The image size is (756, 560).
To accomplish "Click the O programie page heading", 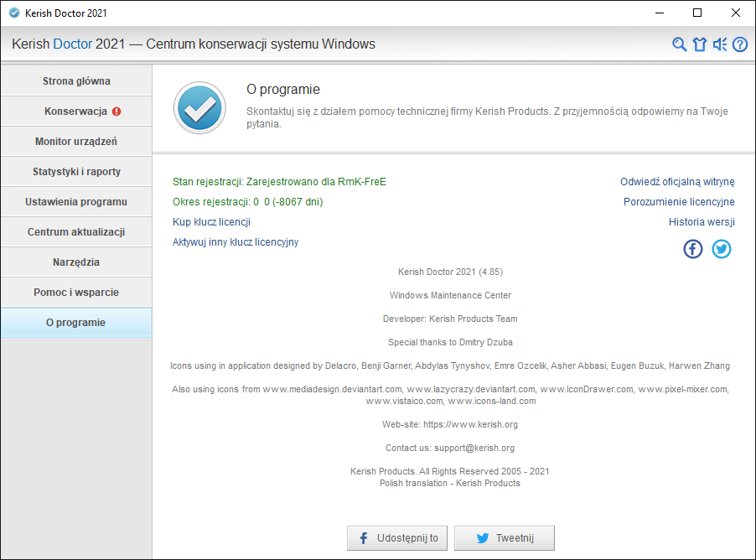I will [283, 89].
